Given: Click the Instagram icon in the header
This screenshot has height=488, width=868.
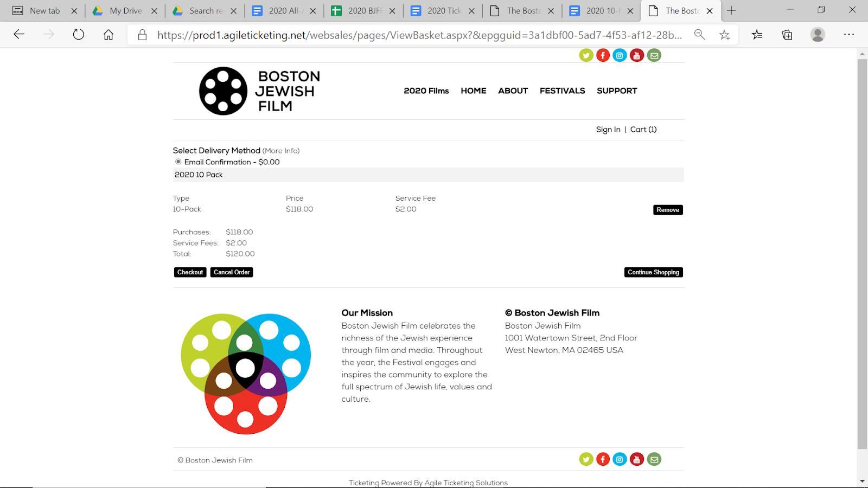Looking at the screenshot, I should tap(620, 55).
